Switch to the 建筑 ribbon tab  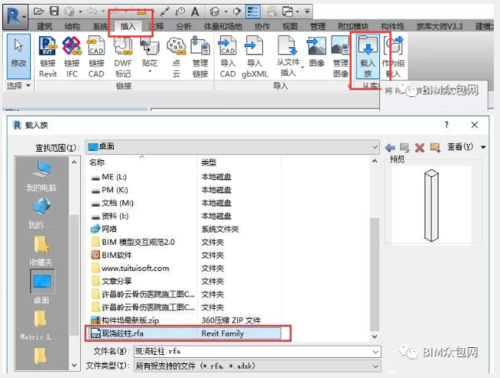(x=44, y=26)
